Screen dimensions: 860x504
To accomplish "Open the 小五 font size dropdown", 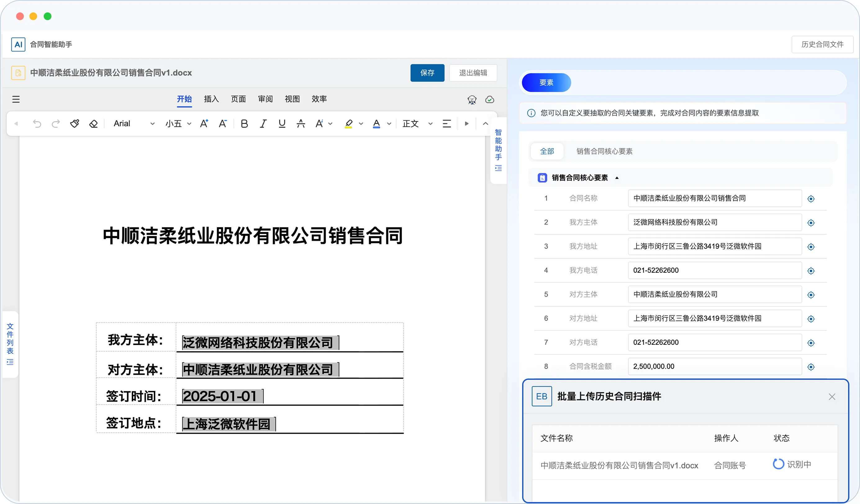I will (x=178, y=124).
